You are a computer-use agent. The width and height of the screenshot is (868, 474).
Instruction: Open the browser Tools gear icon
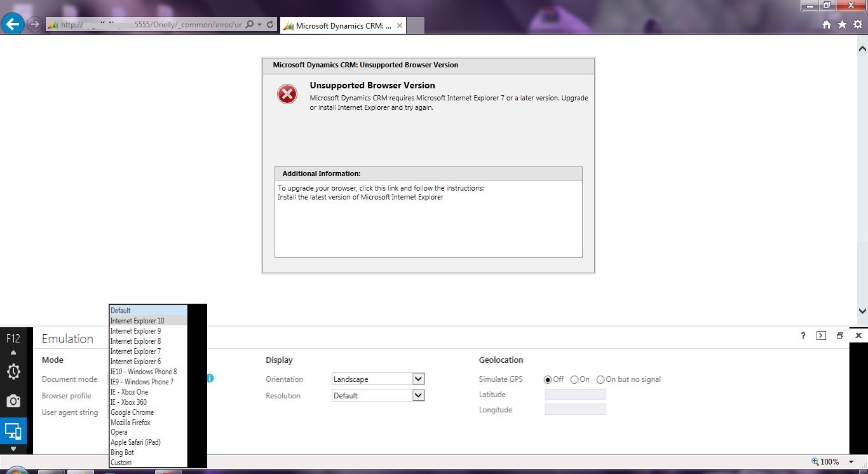point(857,25)
